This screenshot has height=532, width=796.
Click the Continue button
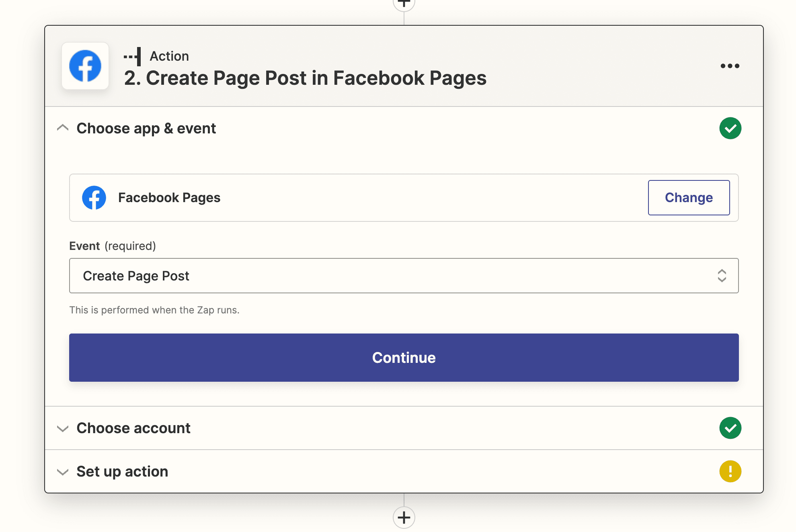pyautogui.click(x=404, y=358)
